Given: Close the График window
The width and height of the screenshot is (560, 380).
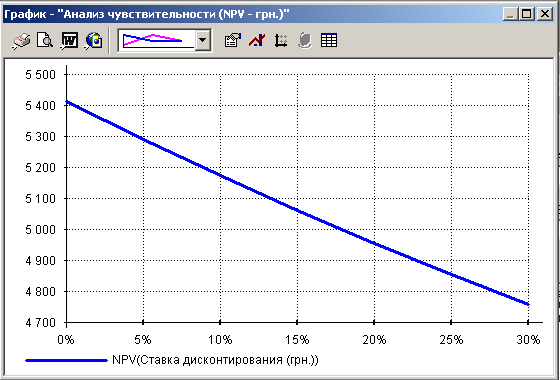Looking at the screenshot, I should [x=545, y=15].
